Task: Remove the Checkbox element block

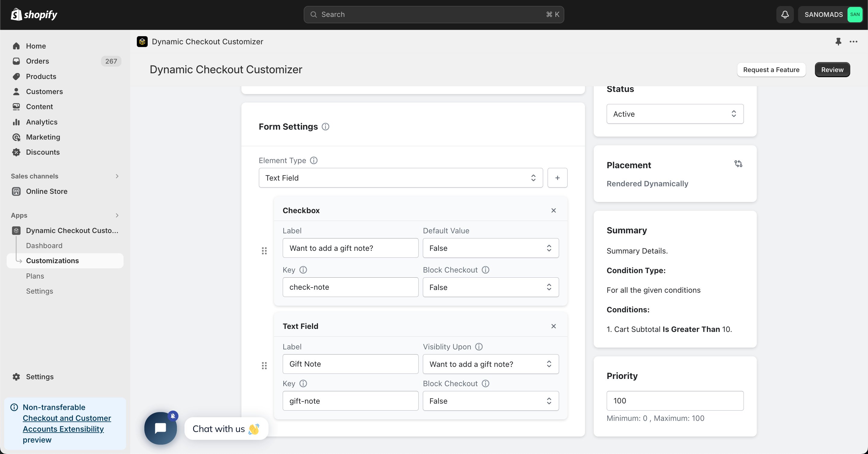Action: tap(553, 210)
